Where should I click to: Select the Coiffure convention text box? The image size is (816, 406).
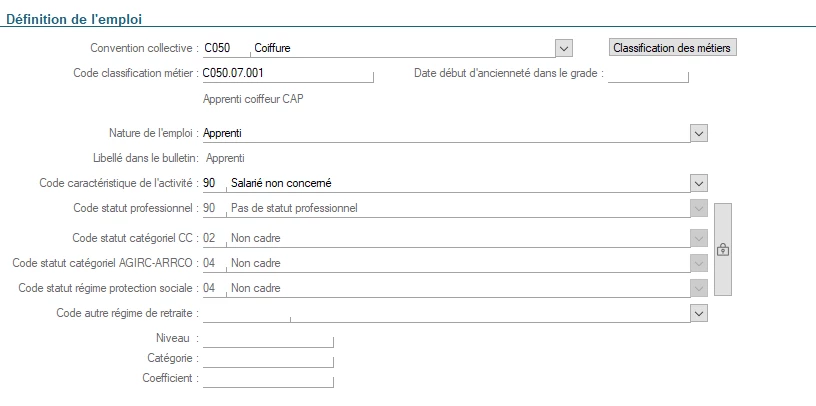click(400, 48)
